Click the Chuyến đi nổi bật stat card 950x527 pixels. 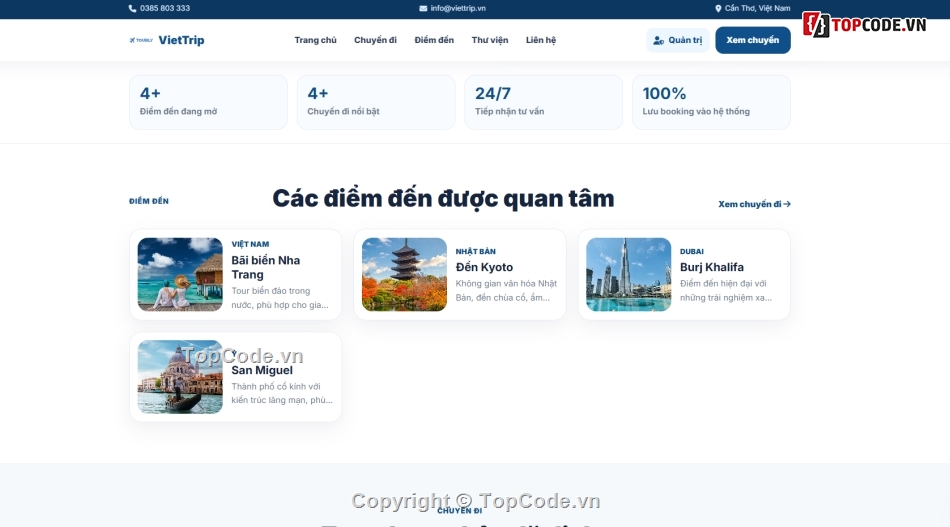click(x=376, y=102)
